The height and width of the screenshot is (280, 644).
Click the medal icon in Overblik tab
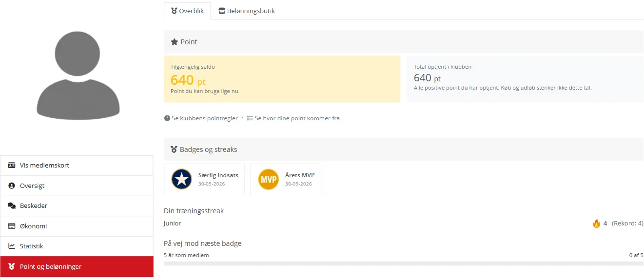(174, 11)
